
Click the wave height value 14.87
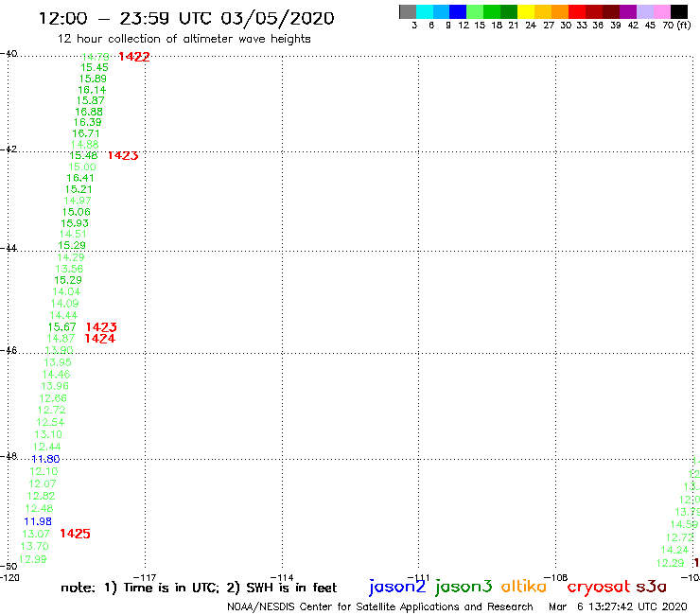pos(61,339)
